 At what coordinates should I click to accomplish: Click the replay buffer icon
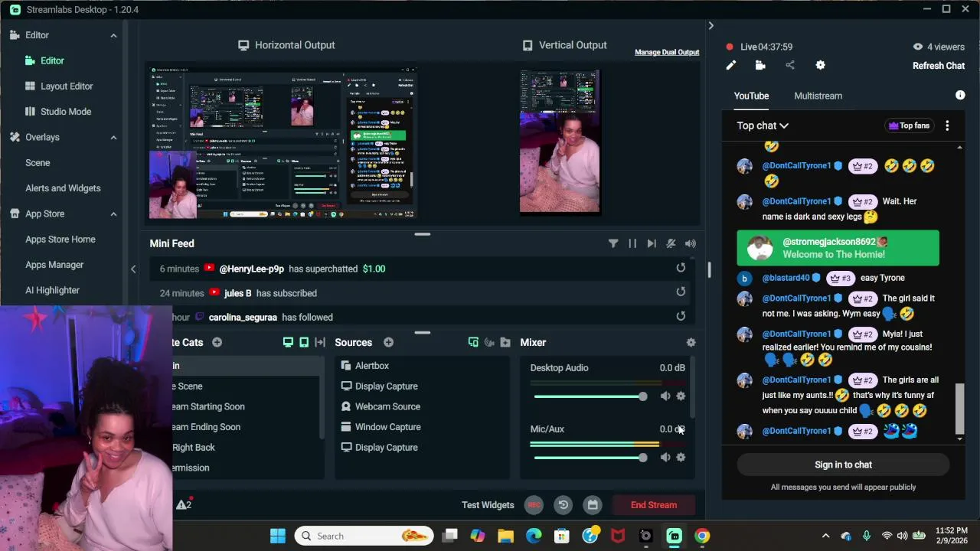point(563,505)
